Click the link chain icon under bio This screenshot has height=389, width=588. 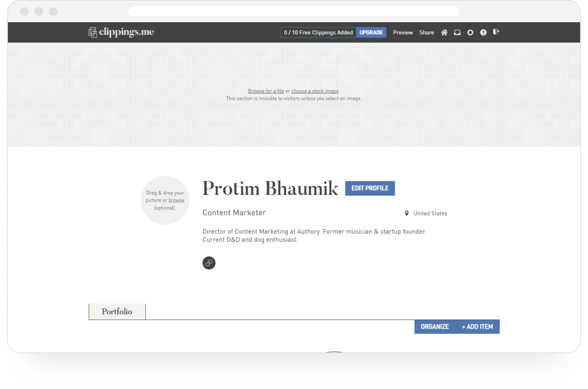(209, 263)
